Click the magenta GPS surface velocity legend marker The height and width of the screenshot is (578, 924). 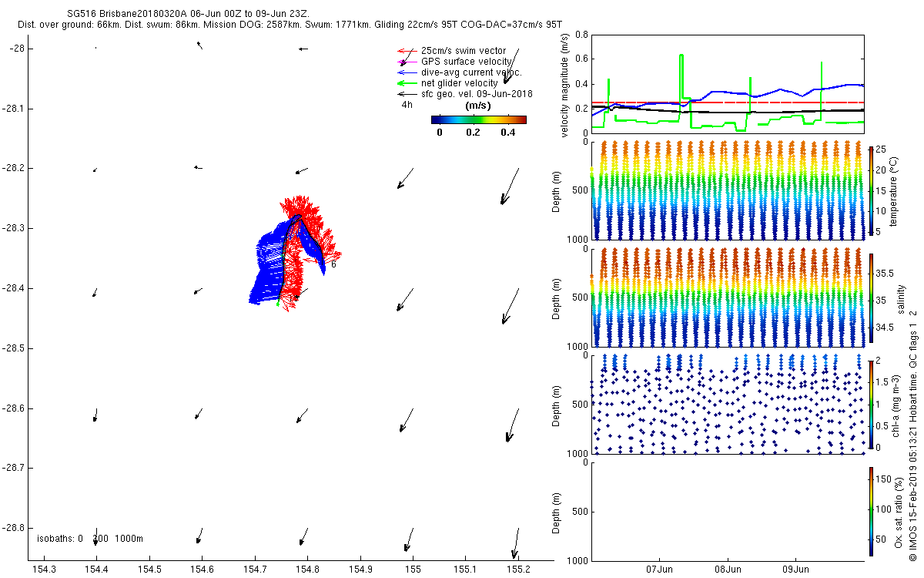click(403, 62)
